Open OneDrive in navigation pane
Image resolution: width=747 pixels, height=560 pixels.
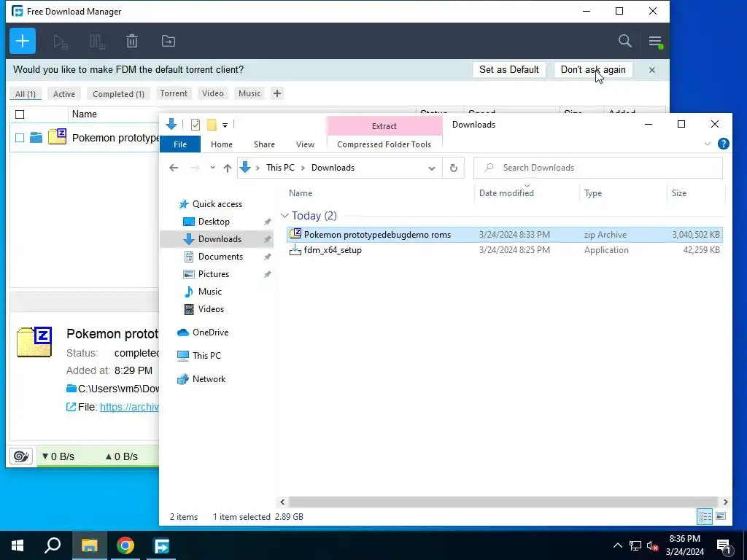point(210,332)
